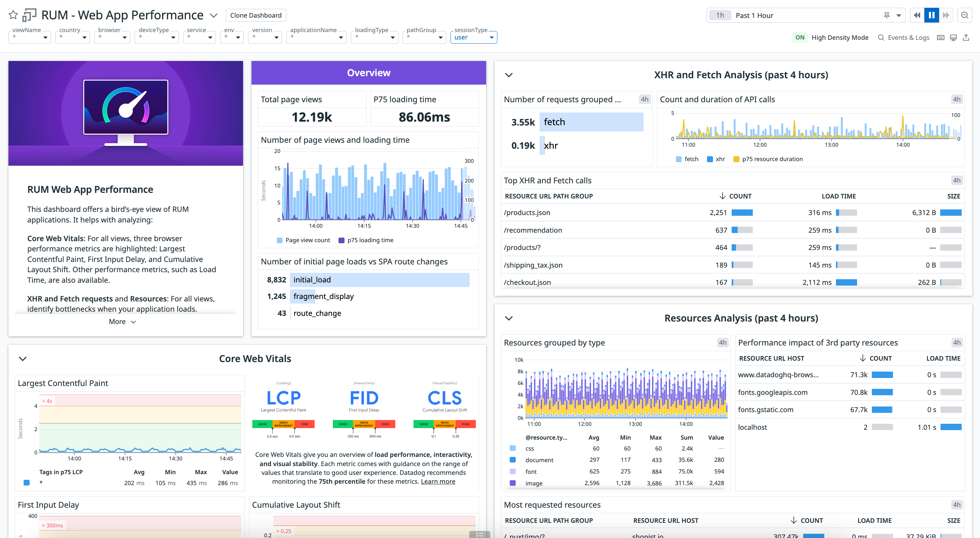
Task: Pause live dashboard updates
Action: click(931, 15)
